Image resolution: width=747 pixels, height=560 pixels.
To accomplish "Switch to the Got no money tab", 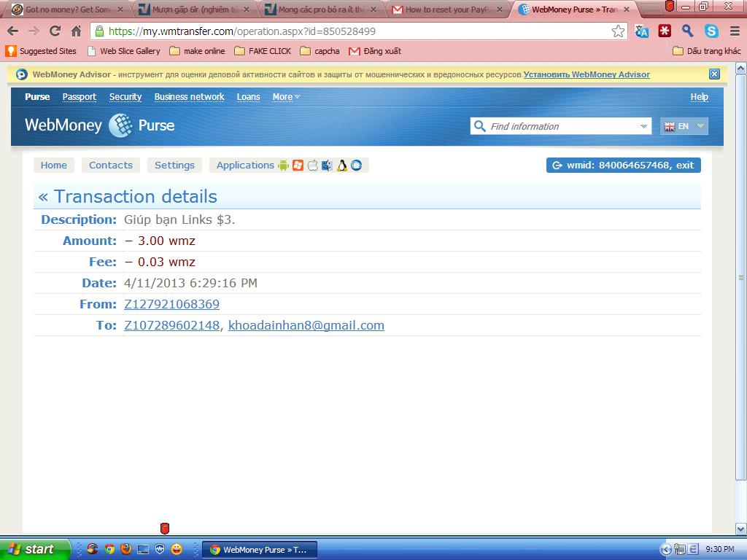I will [x=66, y=9].
